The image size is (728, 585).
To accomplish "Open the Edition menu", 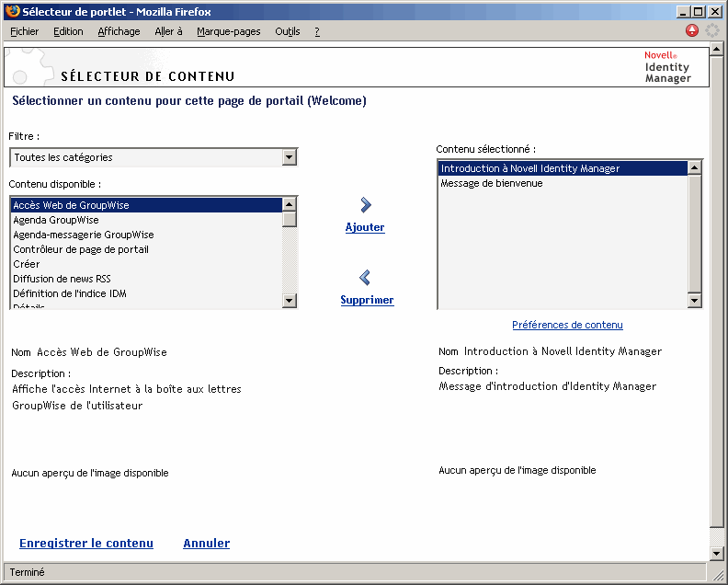I will click(68, 31).
